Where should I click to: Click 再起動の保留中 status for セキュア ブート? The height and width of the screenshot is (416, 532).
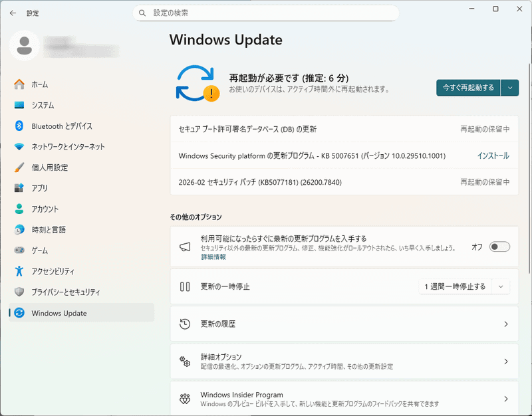pos(485,129)
